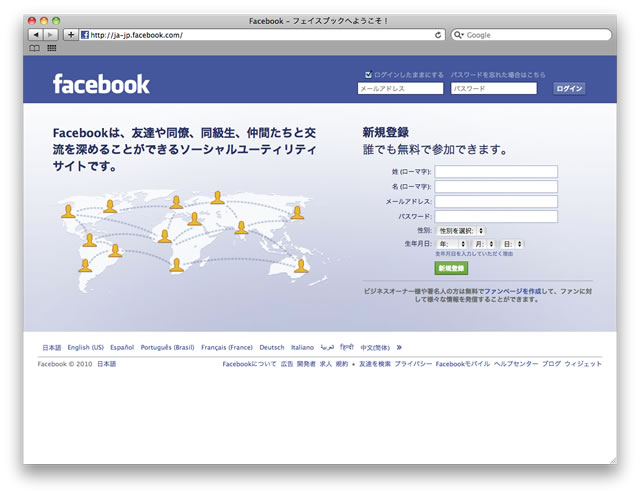Screen dimensions: 640x496
Task: Click the add bookmark plus button
Action: click(x=71, y=35)
